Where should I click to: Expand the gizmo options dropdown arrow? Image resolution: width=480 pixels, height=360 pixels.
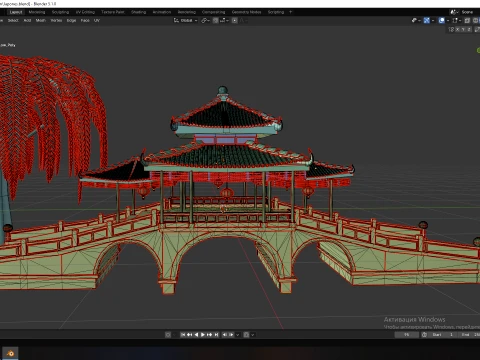433,20
